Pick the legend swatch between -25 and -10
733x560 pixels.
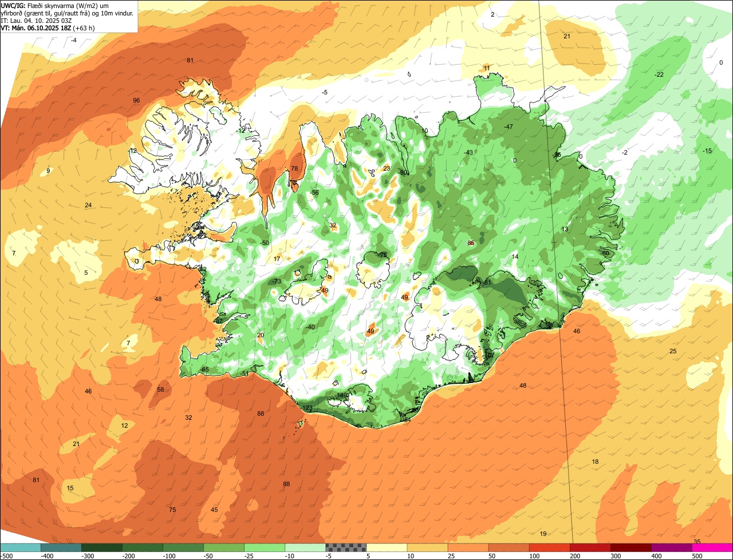click(265, 547)
